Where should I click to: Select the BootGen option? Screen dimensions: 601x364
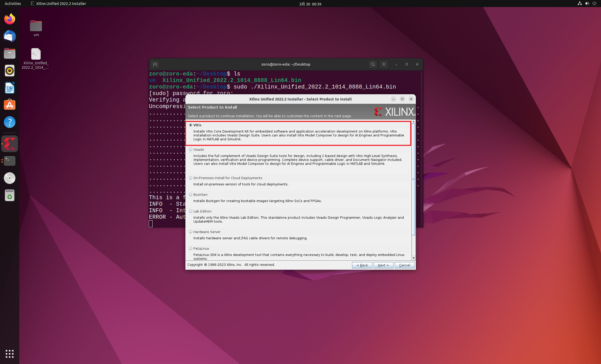point(191,194)
